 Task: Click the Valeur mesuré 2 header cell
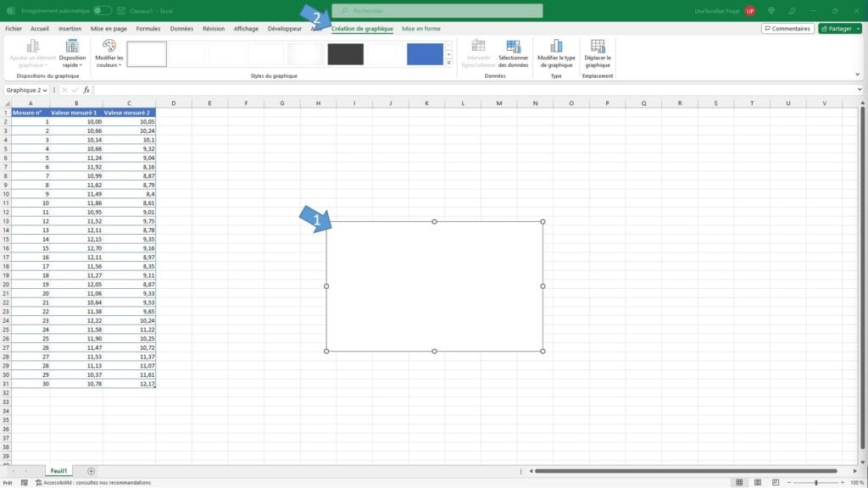pos(129,113)
